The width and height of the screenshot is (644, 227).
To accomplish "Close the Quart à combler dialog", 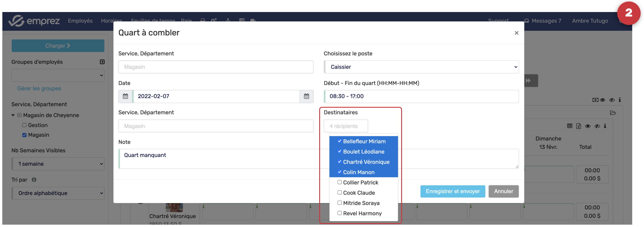I will click(x=517, y=33).
